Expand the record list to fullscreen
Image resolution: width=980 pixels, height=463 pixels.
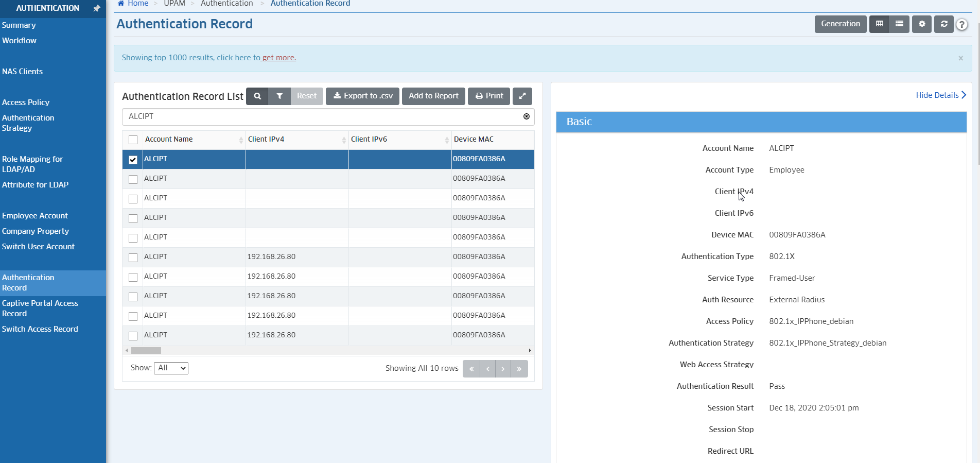(x=522, y=96)
